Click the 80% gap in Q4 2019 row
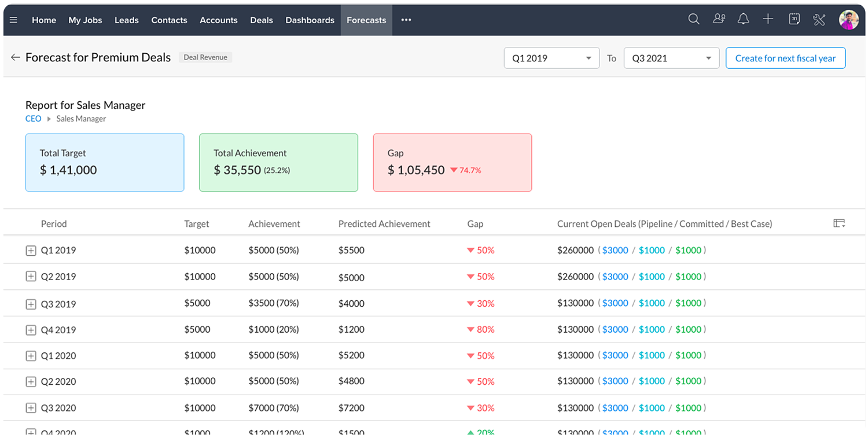 481,329
